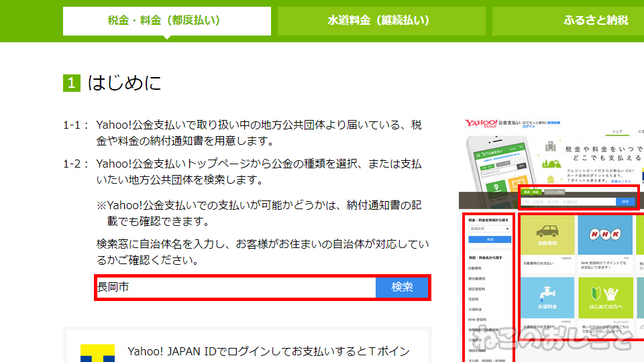The image size is (644, 362).
Task: Click the yellow and blue T-point logo
Action: pyautogui.click(x=97, y=353)
